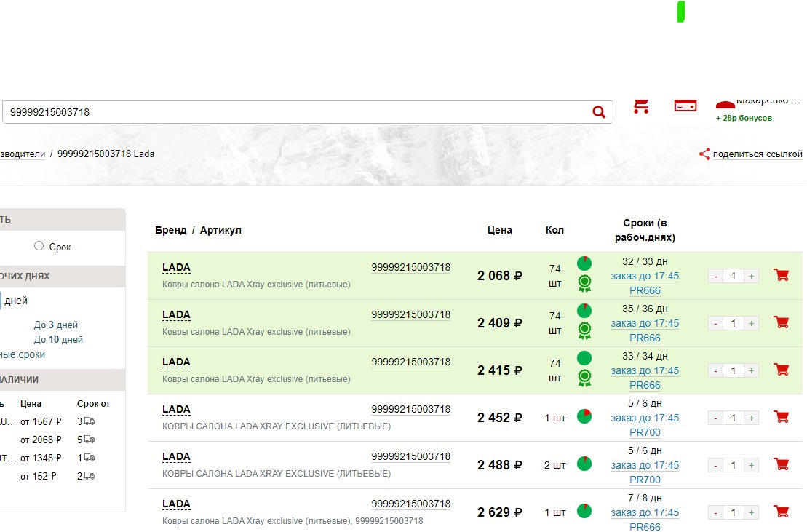Image resolution: width=807 pixels, height=532 pixels.
Task: Select the Срок sort radio button
Action: [x=39, y=246]
